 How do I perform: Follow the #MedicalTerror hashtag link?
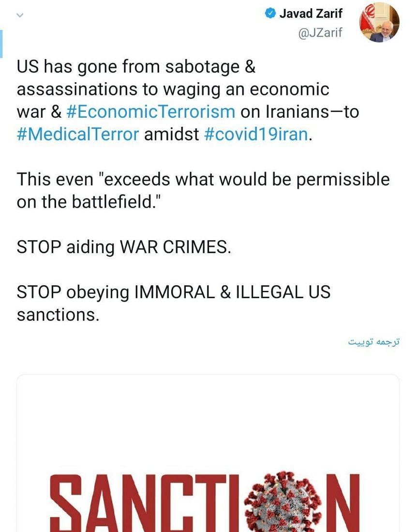pos(78,134)
